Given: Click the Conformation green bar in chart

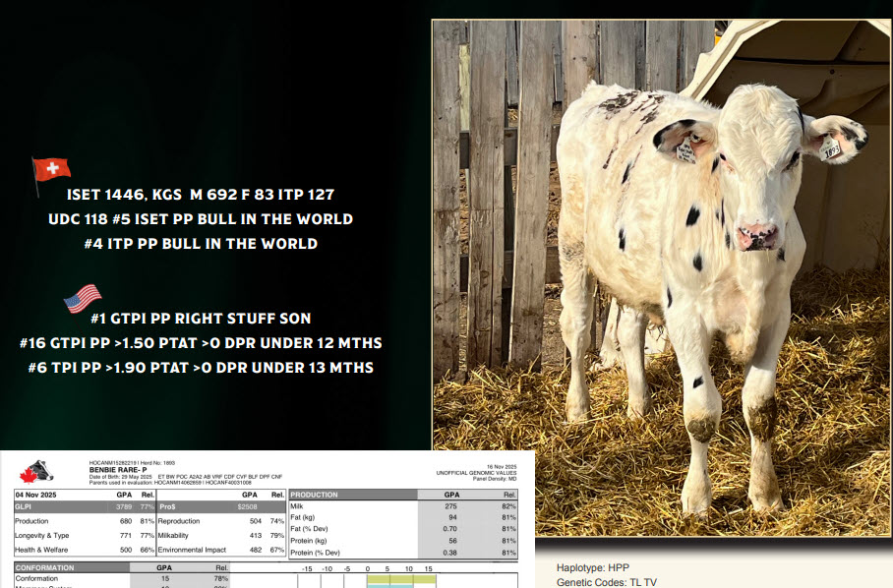Looking at the screenshot, I should (400, 580).
